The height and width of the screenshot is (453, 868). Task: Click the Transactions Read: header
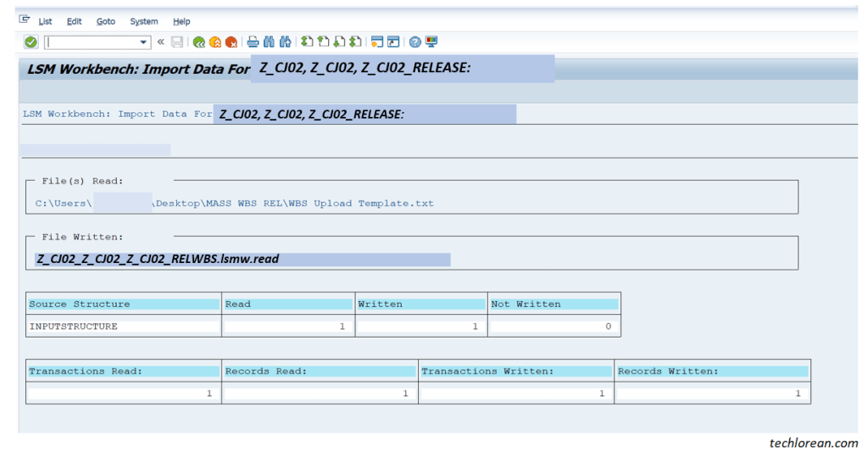(124, 371)
